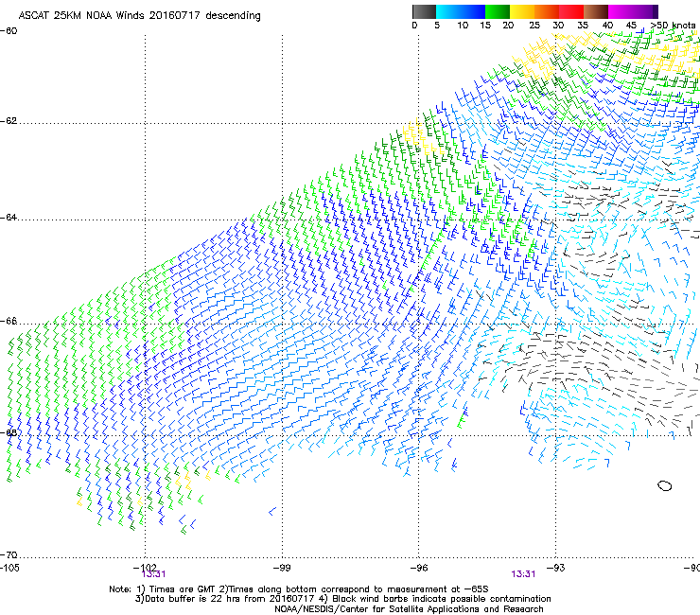
Task: Click the purple "13:31" time beside -93
Action: tap(523, 574)
